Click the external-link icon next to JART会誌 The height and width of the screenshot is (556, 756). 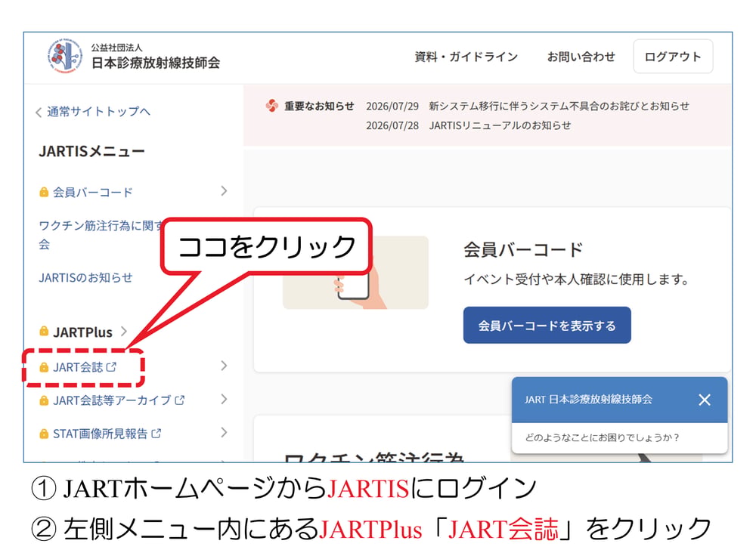(x=111, y=367)
